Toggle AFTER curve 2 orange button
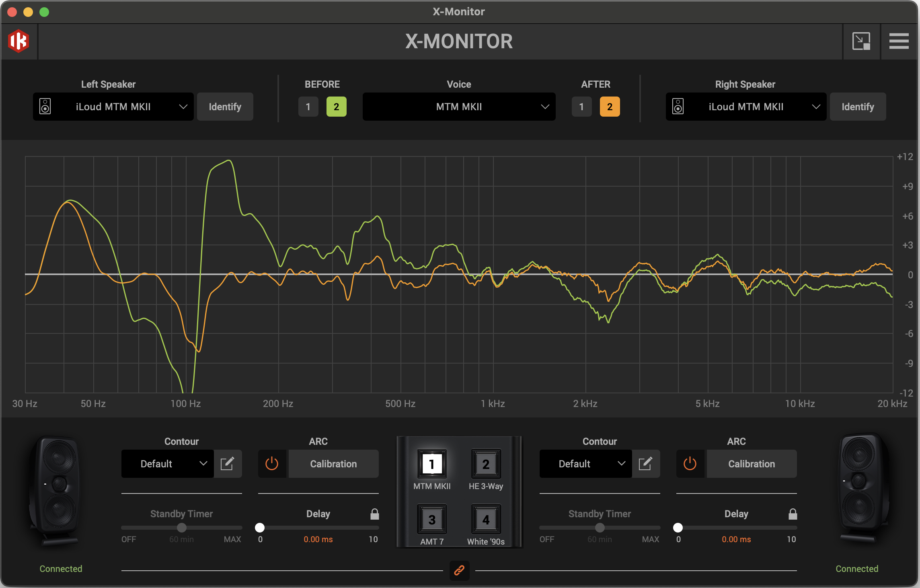920x588 pixels. (610, 107)
